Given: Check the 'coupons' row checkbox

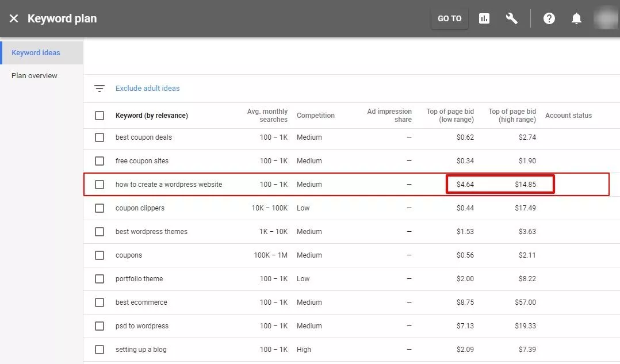Looking at the screenshot, I should (99, 255).
